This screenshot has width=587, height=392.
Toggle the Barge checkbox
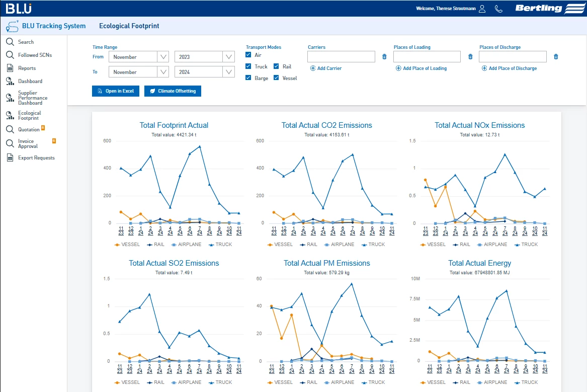[x=248, y=78]
